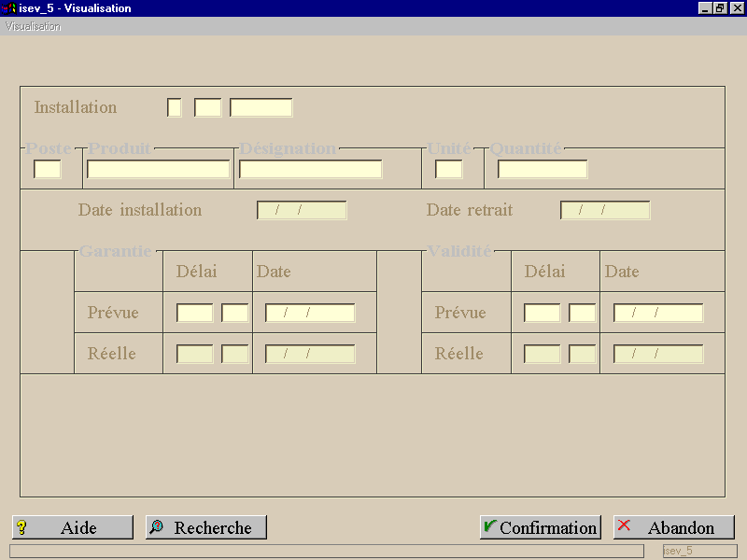The width and height of the screenshot is (747, 560).
Task: Click the green checkmark Confirmation icon
Action: pyautogui.click(x=489, y=525)
